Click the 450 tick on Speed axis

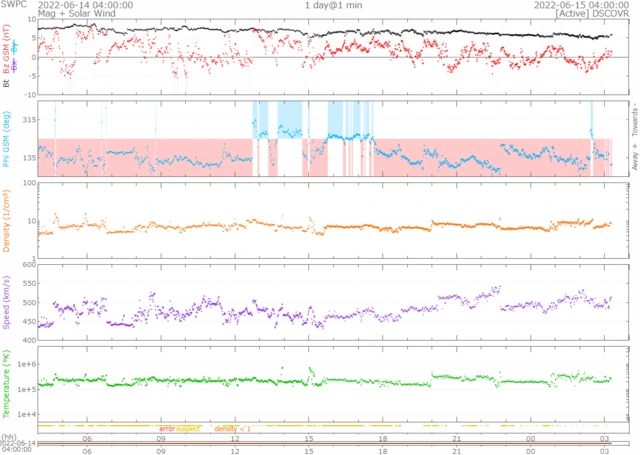coord(29,322)
